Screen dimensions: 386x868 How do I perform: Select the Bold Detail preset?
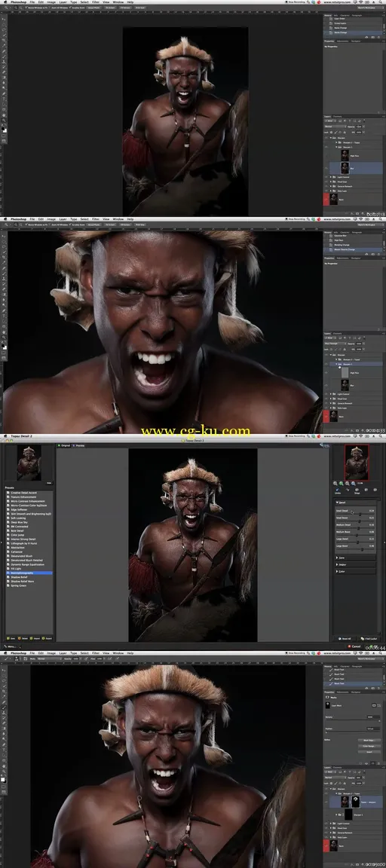click(17, 531)
